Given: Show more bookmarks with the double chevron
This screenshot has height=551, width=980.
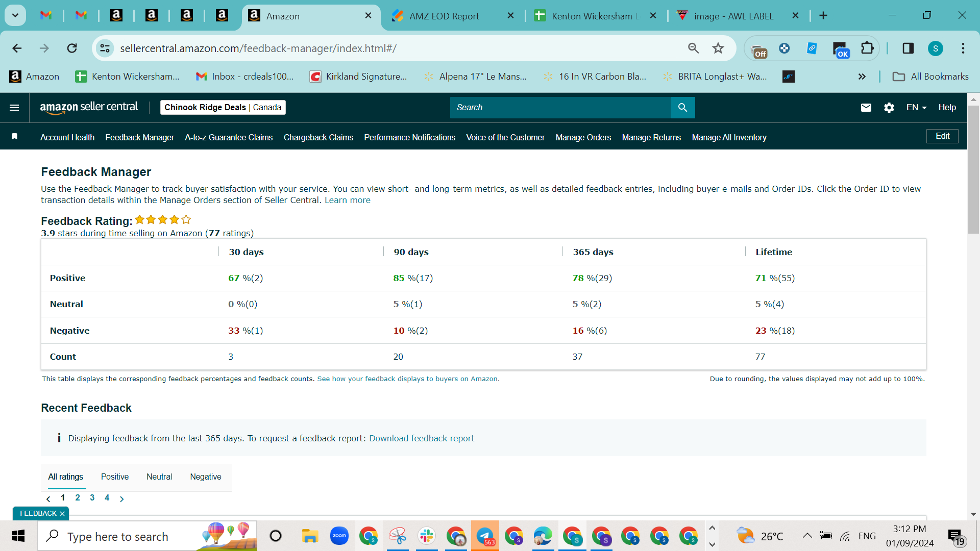Looking at the screenshot, I should [862, 77].
